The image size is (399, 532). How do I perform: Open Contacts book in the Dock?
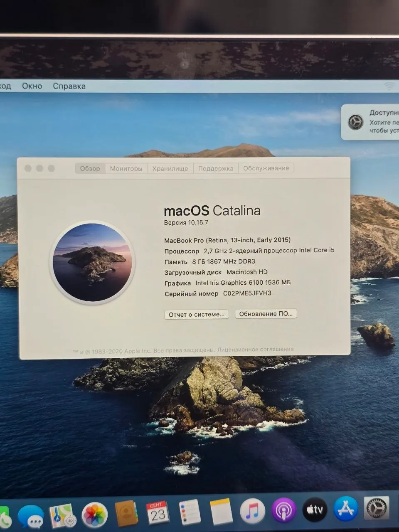(126, 514)
